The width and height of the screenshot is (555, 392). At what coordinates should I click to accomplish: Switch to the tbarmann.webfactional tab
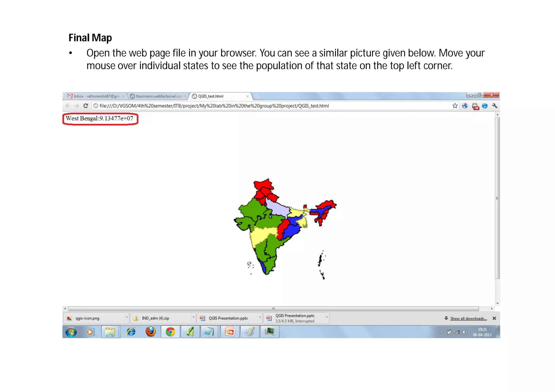158,96
